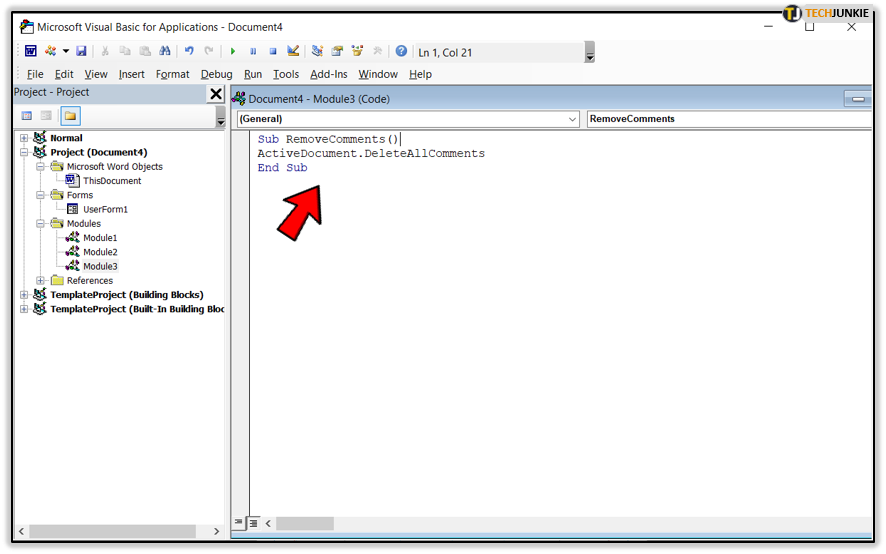Open the Add-Ins menu
This screenshot has width=886, height=554.
click(328, 74)
